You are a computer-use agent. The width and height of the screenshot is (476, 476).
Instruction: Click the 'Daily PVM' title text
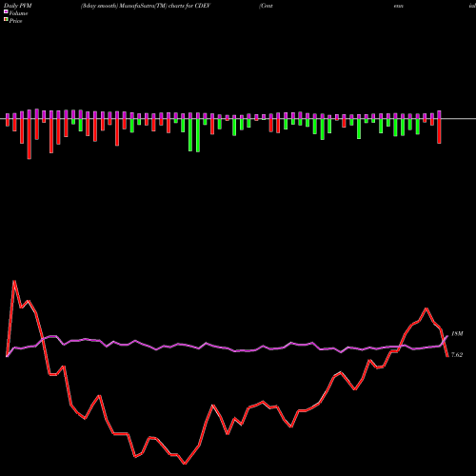tap(18, 6)
